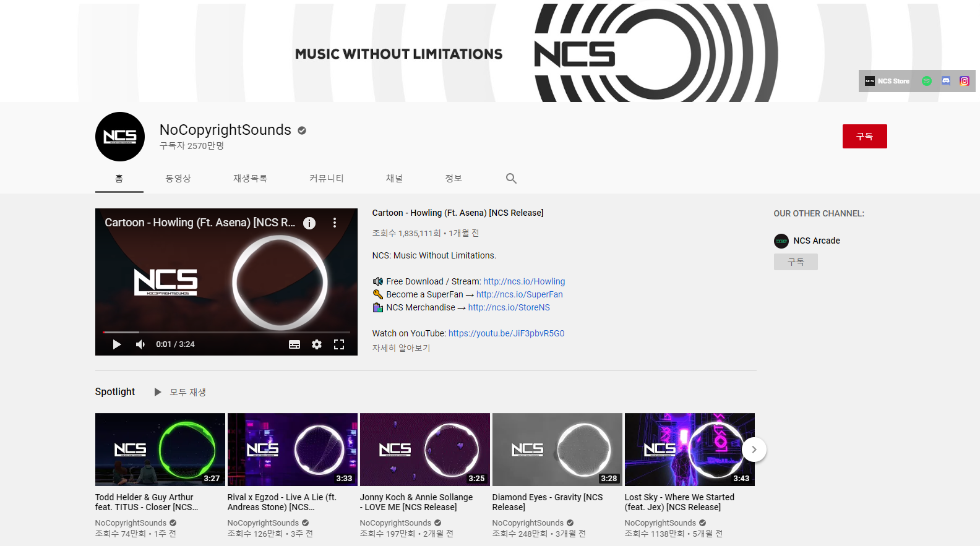Open the channel name under Gravity video
The height and width of the screenshot is (546, 980).
tap(528, 523)
